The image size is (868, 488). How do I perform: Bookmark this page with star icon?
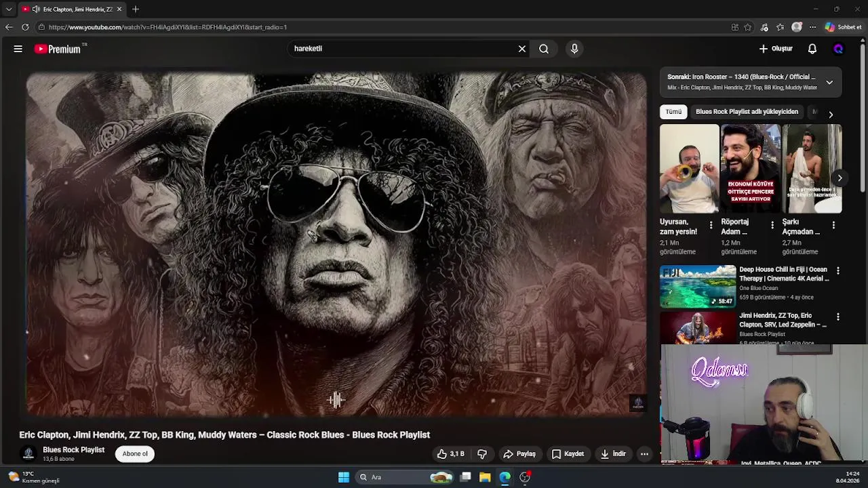pos(748,27)
